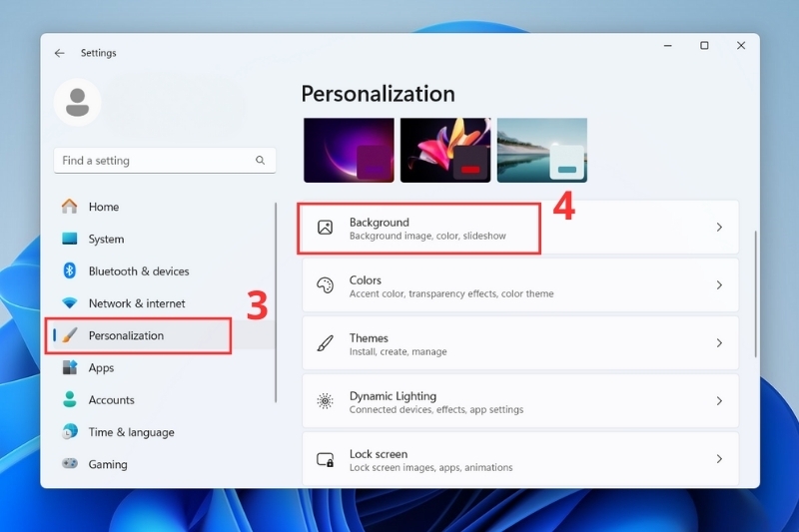The height and width of the screenshot is (532, 799).
Task: Click the Personalization paintbrush icon
Action: tap(69, 335)
